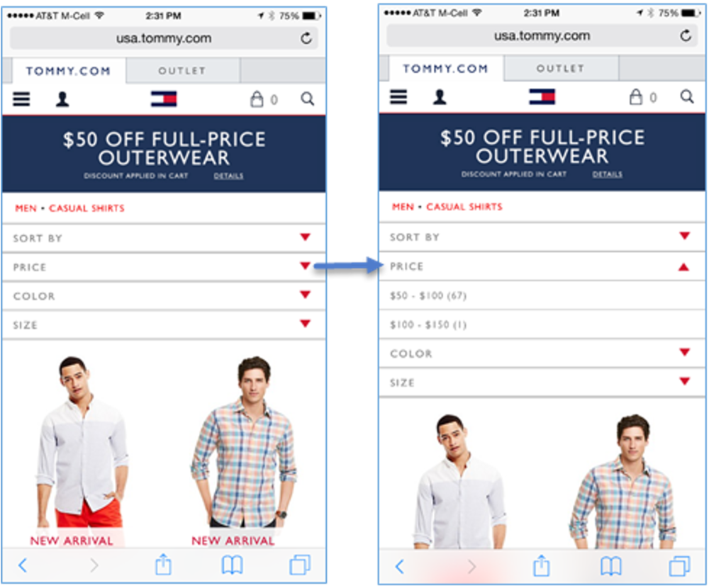Screen dimensions: 726x588
Task: Collapse PRICE filter in right phone
Action: point(542,266)
